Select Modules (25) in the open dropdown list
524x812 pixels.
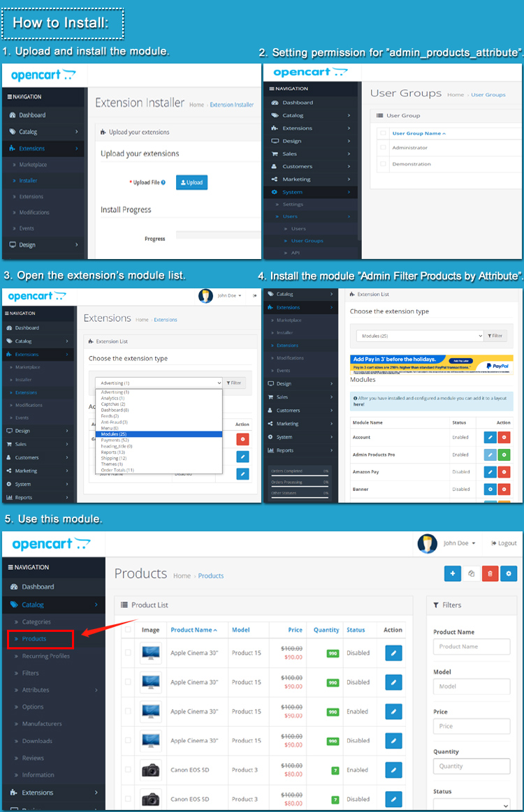point(159,434)
